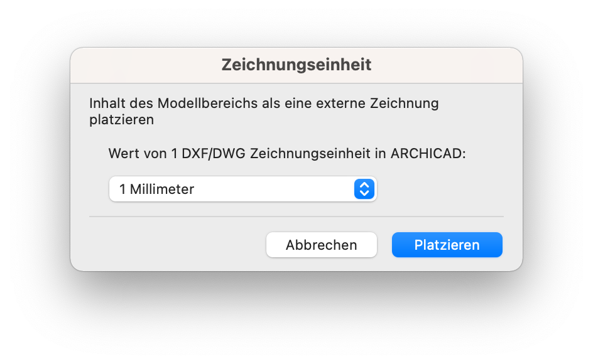The width and height of the screenshot is (593, 364).
Task: Click the blue dropdown arrows icon
Action: [x=364, y=189]
